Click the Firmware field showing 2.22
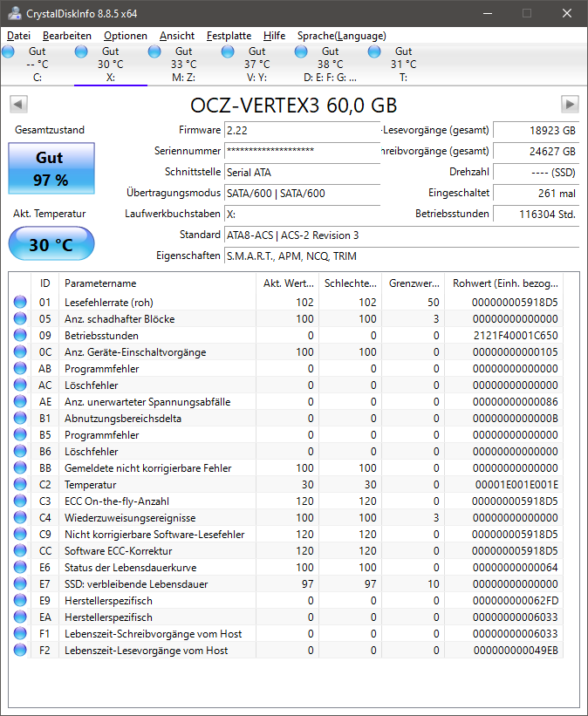588x716 pixels. pyautogui.click(x=303, y=130)
